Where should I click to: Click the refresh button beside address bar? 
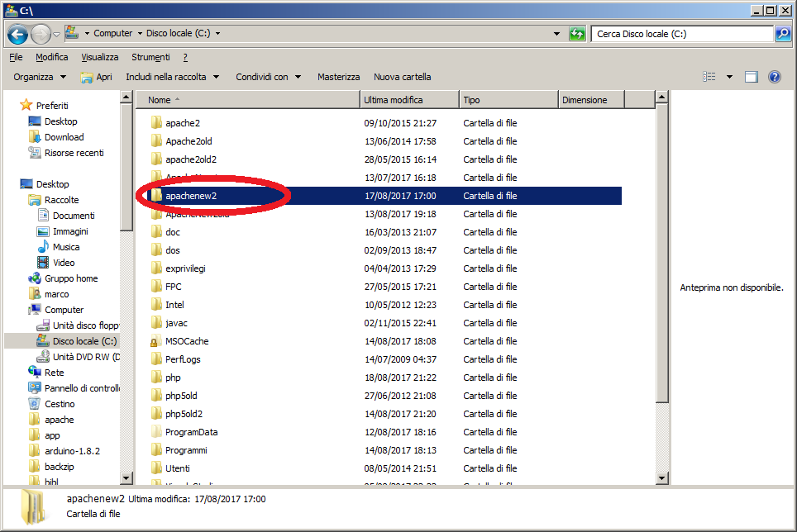pos(577,34)
